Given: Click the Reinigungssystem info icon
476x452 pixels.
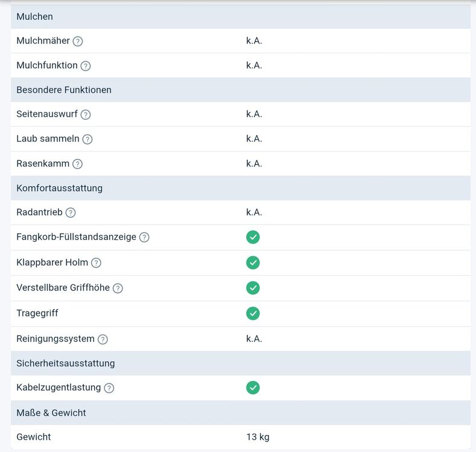Looking at the screenshot, I should click(103, 339).
